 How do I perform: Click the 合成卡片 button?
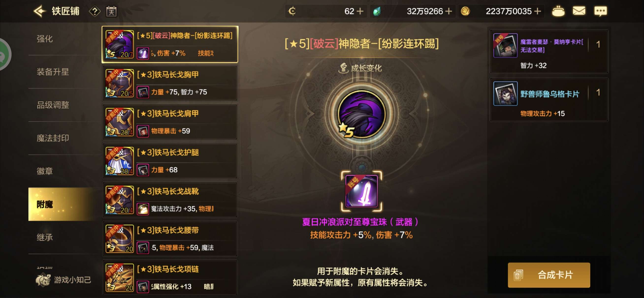(549, 275)
